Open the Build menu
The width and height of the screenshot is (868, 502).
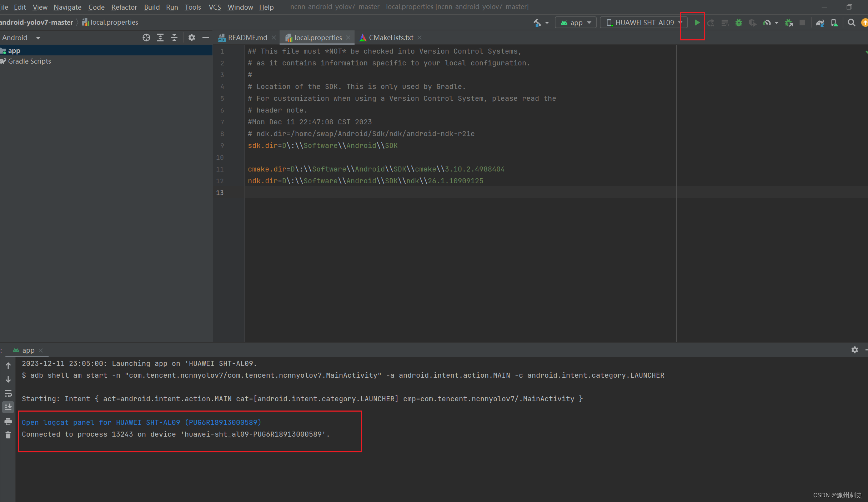coord(151,7)
